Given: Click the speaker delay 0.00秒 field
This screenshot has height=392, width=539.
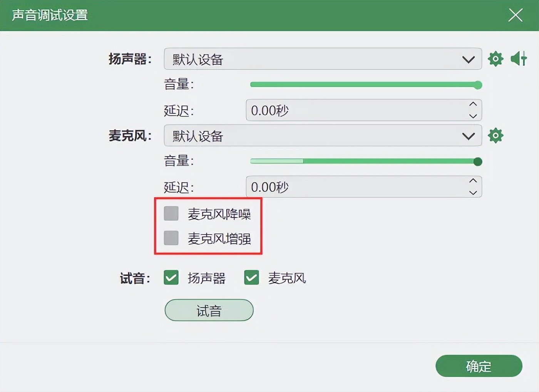Looking at the screenshot, I should [x=354, y=111].
